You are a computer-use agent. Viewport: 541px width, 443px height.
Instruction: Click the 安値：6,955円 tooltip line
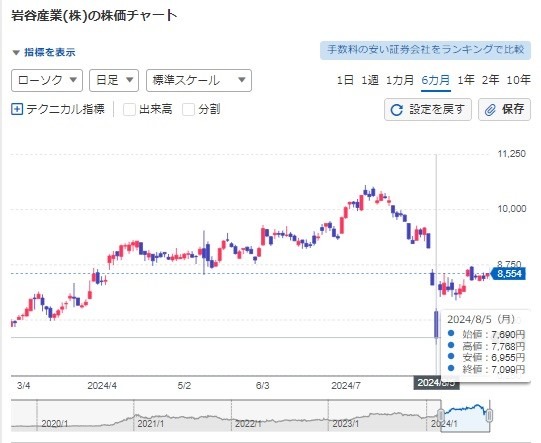point(486,357)
